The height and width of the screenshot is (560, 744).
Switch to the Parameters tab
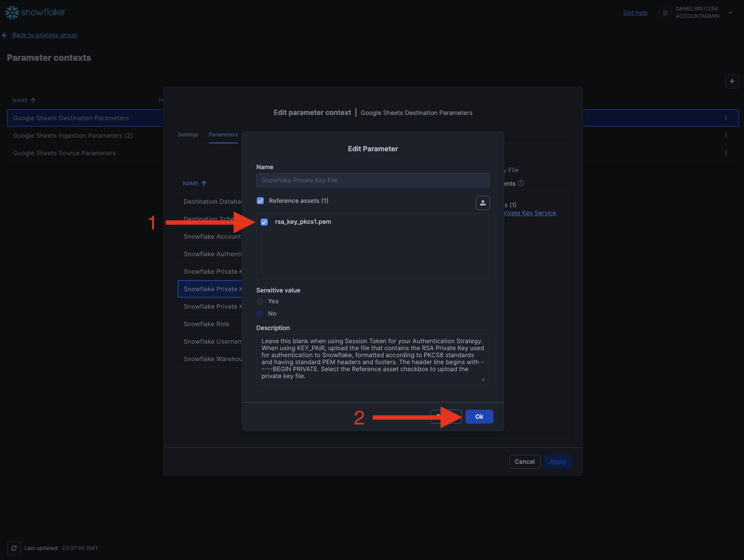coord(223,135)
